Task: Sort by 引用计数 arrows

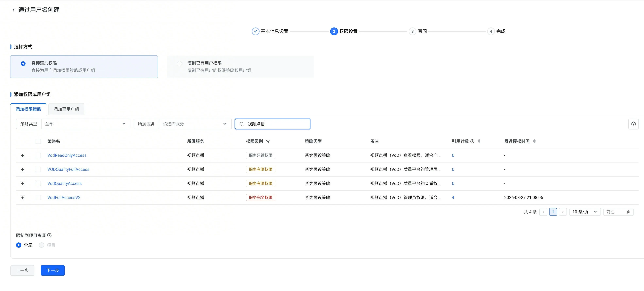Action: 479,141
